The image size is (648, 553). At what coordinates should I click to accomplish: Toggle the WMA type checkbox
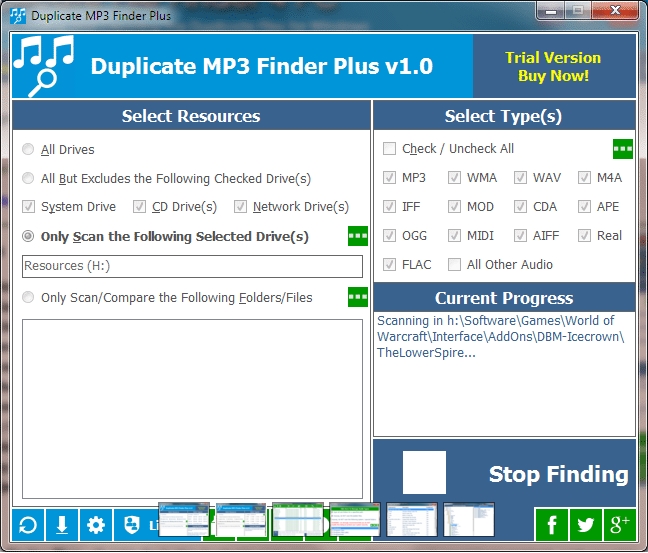(x=455, y=178)
